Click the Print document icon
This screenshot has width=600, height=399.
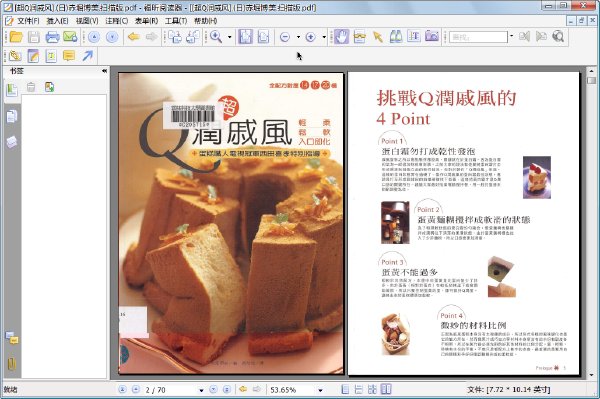click(52, 37)
